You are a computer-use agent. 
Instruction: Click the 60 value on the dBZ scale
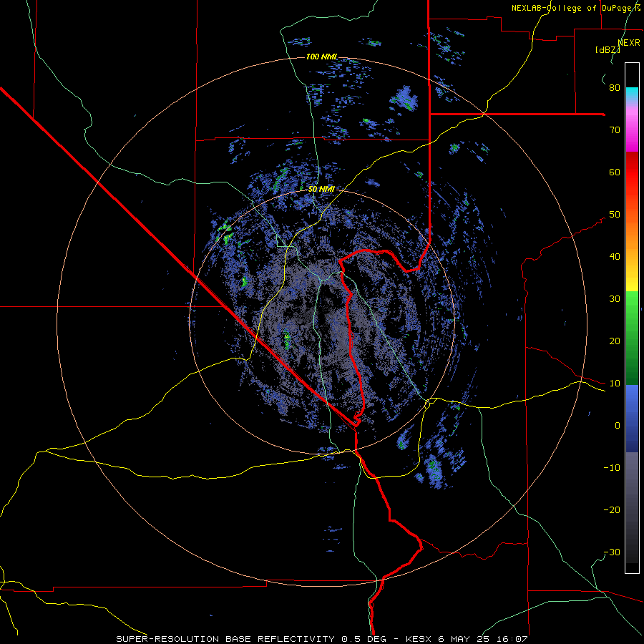pos(615,172)
